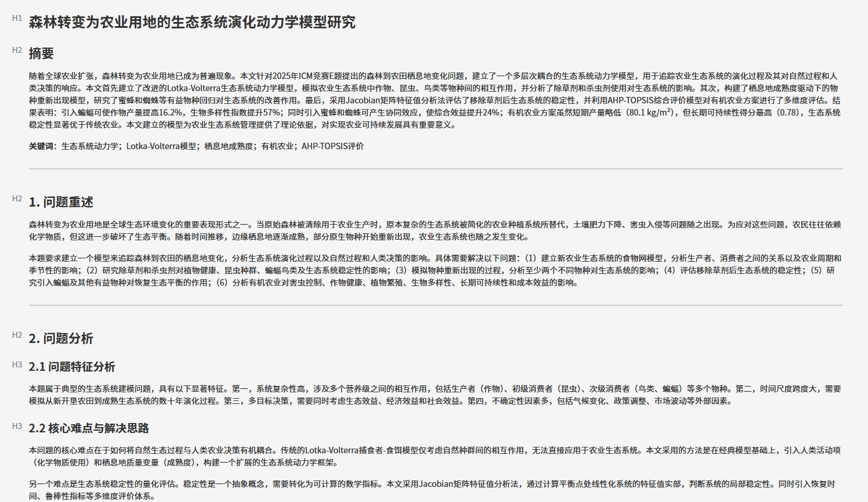The height and width of the screenshot is (502, 868).
Task: Click the 关键词 line listing Lotka-Volterra模型
Action: [197, 146]
